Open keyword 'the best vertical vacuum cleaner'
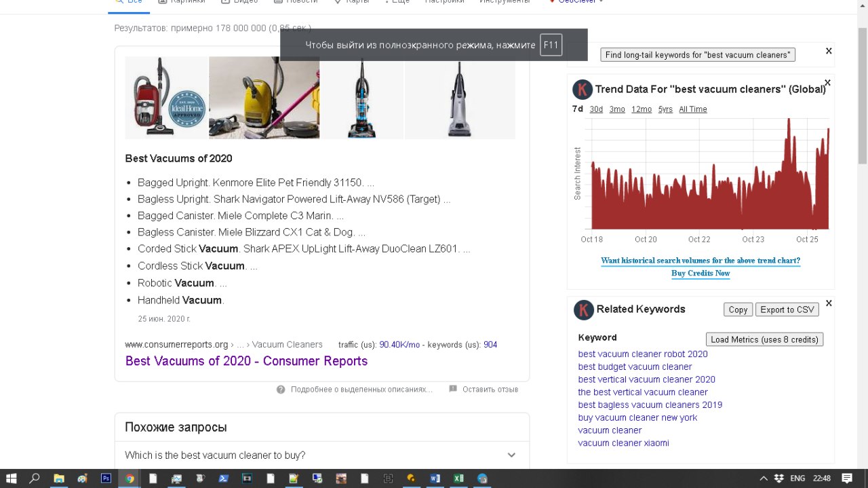 pyautogui.click(x=643, y=392)
